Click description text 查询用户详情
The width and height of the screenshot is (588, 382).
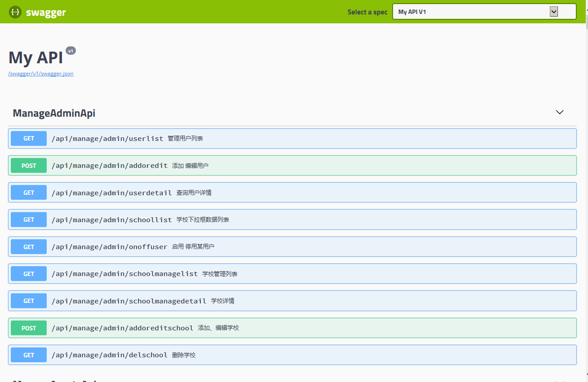coord(194,193)
